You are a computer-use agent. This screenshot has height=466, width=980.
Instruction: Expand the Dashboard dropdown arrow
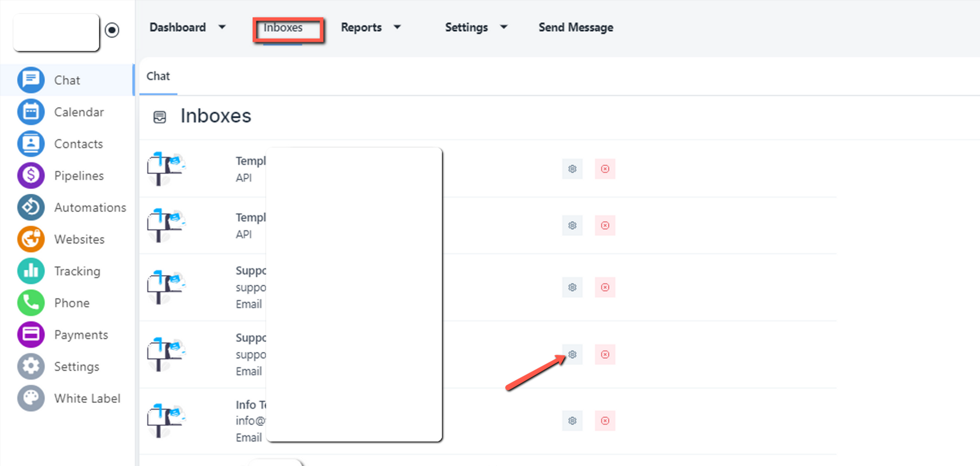(222, 27)
